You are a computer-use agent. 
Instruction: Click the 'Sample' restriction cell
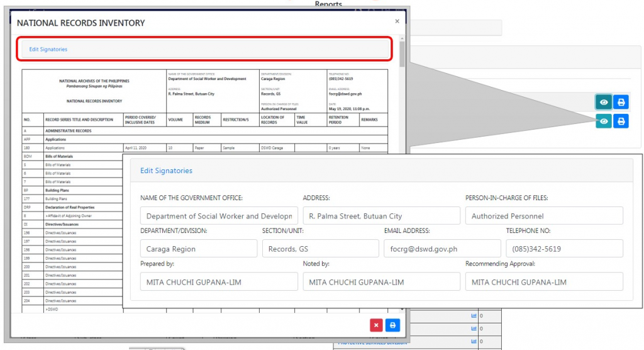tap(228, 148)
